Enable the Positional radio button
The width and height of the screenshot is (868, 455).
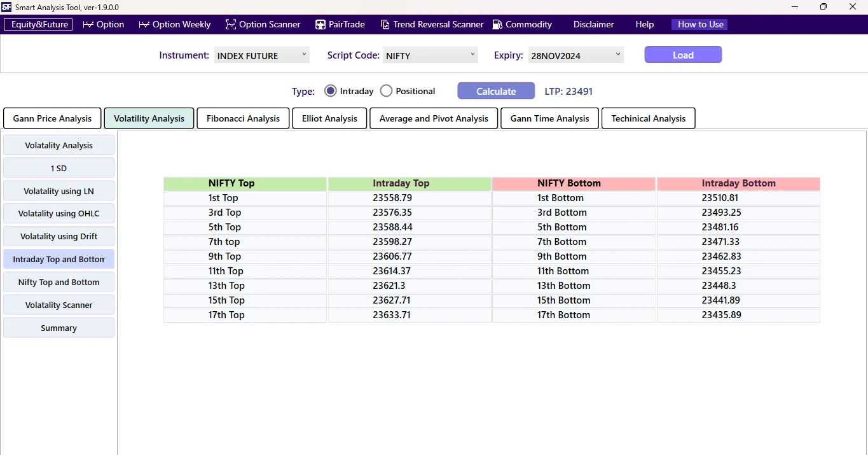[x=386, y=90]
